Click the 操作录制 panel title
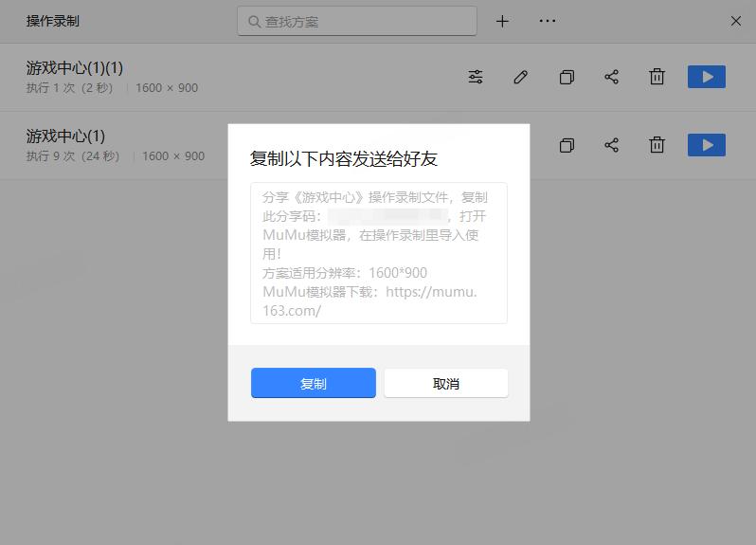 click(x=53, y=21)
